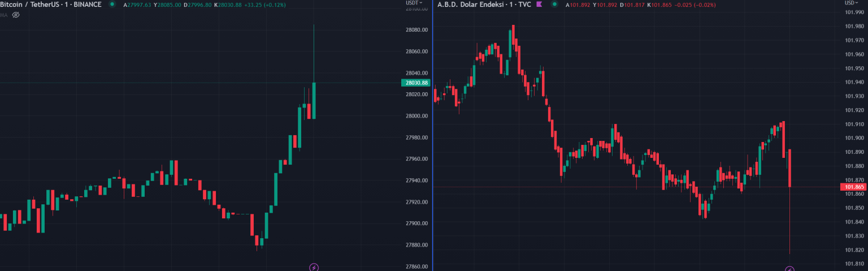
Task: Toggle the MA indicator visibility eye
Action: pyautogui.click(x=16, y=15)
